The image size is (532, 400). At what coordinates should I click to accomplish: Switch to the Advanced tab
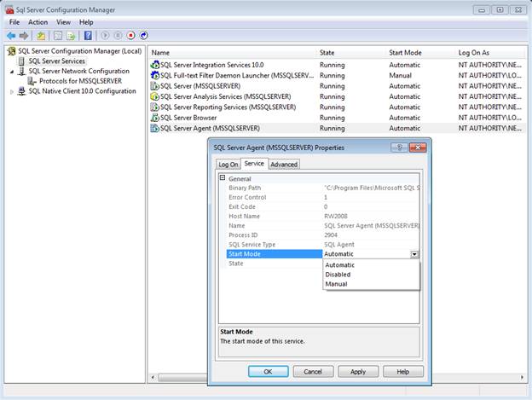[x=284, y=165]
